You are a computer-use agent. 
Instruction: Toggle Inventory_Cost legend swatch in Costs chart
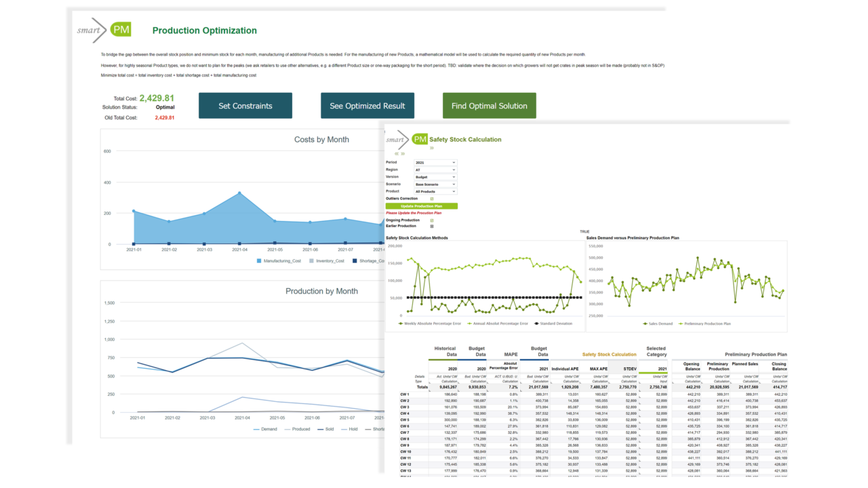(311, 260)
